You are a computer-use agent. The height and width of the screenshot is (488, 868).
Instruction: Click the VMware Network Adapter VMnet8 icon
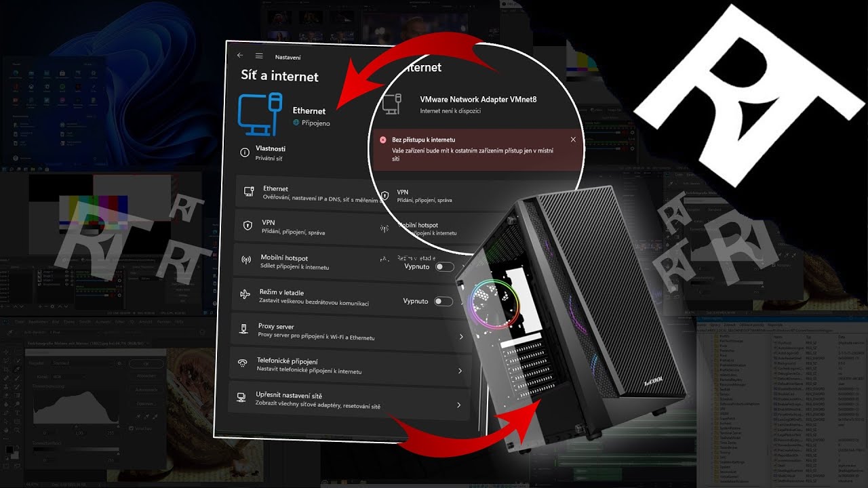391,104
